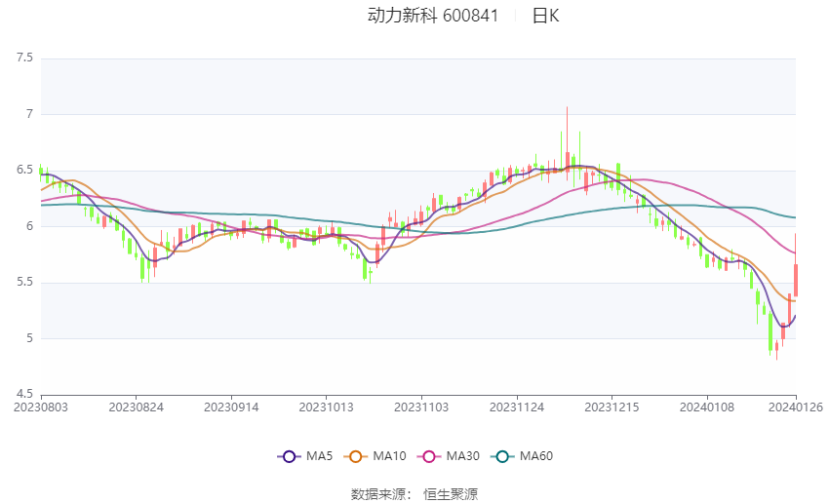Click x-axis date label 20231103
The height and width of the screenshot is (504, 829).
pyautogui.click(x=421, y=407)
